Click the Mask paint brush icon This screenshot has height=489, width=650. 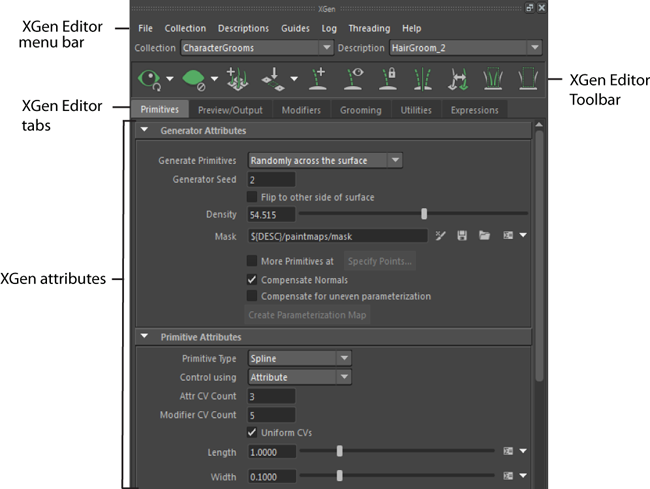(440, 236)
